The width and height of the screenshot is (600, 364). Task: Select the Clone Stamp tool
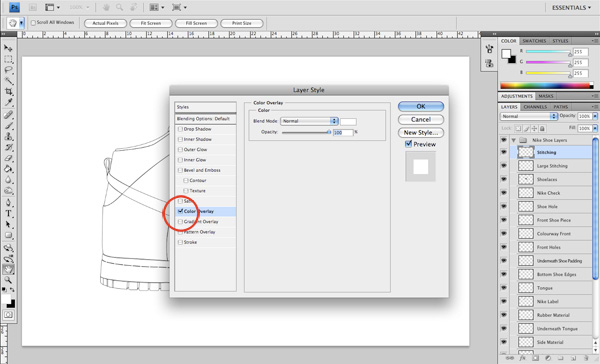pyautogui.click(x=8, y=136)
